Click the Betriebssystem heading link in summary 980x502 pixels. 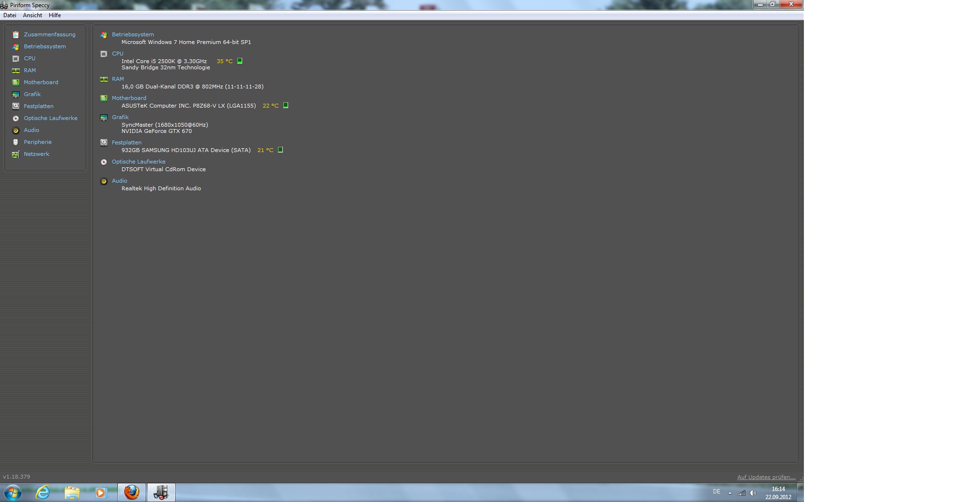[x=133, y=34]
